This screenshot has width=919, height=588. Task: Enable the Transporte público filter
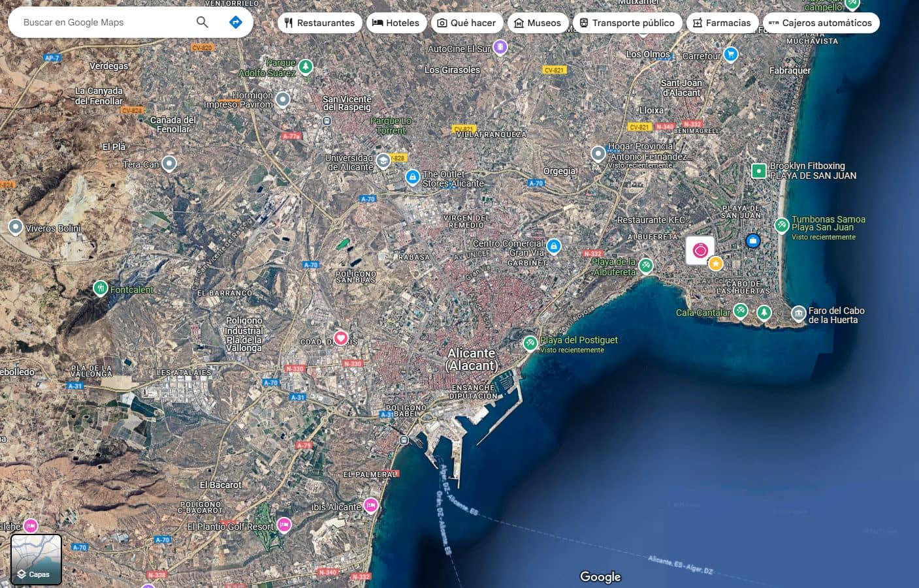tap(627, 22)
